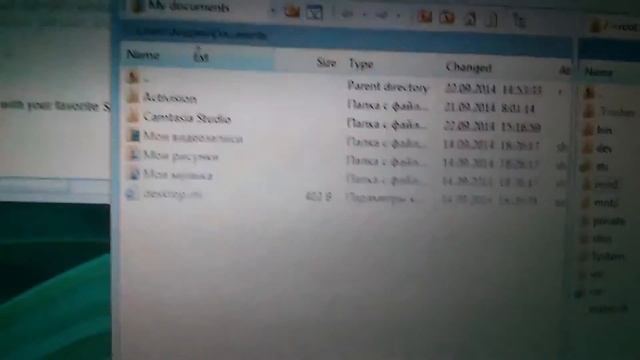The image size is (640, 360).
Task: Click the Camtasia Studio folder icon
Action: [x=133, y=116]
